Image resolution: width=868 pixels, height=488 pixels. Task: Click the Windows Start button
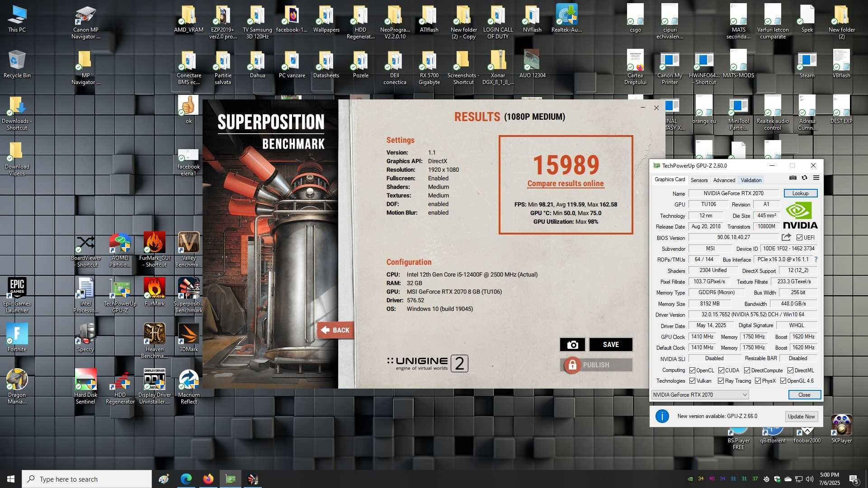coord(11,479)
